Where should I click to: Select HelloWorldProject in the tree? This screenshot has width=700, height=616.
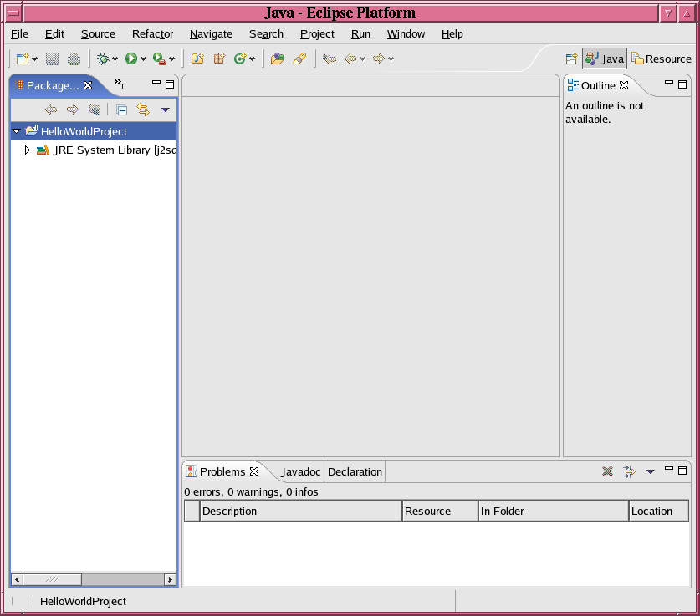pyautogui.click(x=84, y=131)
